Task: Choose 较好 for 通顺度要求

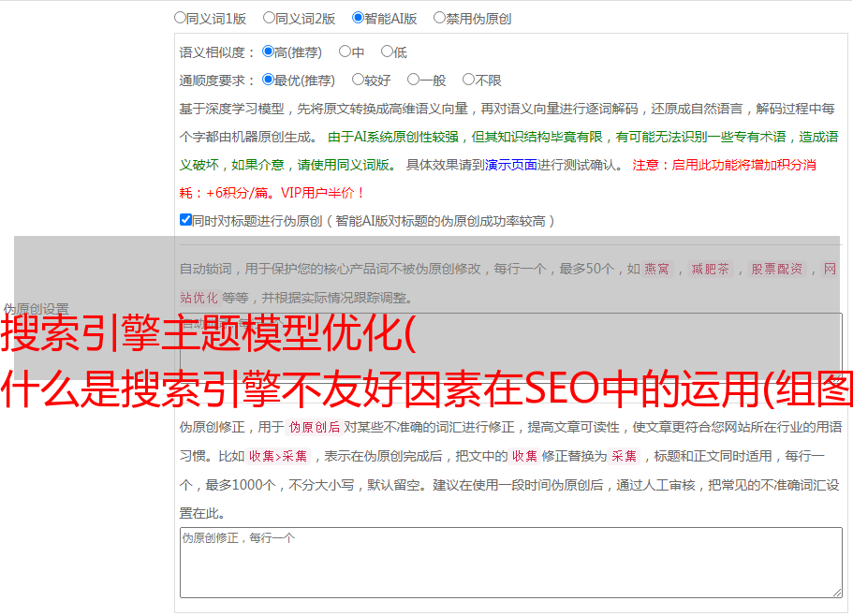Action: [358, 80]
